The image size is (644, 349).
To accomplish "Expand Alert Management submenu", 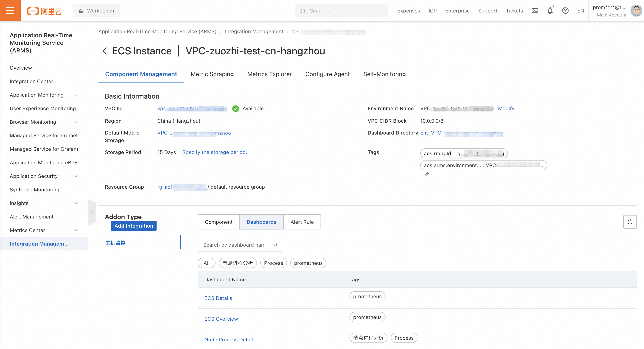I will [76, 217].
